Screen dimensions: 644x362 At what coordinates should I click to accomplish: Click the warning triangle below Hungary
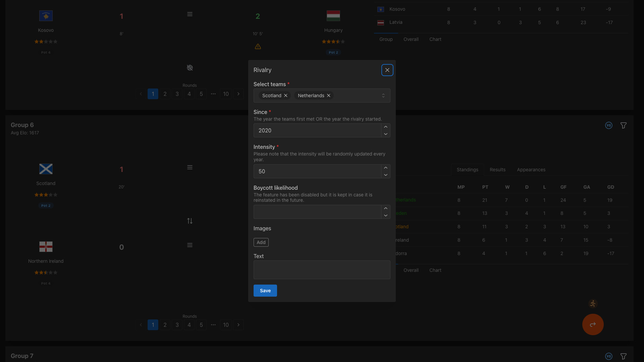(x=258, y=47)
